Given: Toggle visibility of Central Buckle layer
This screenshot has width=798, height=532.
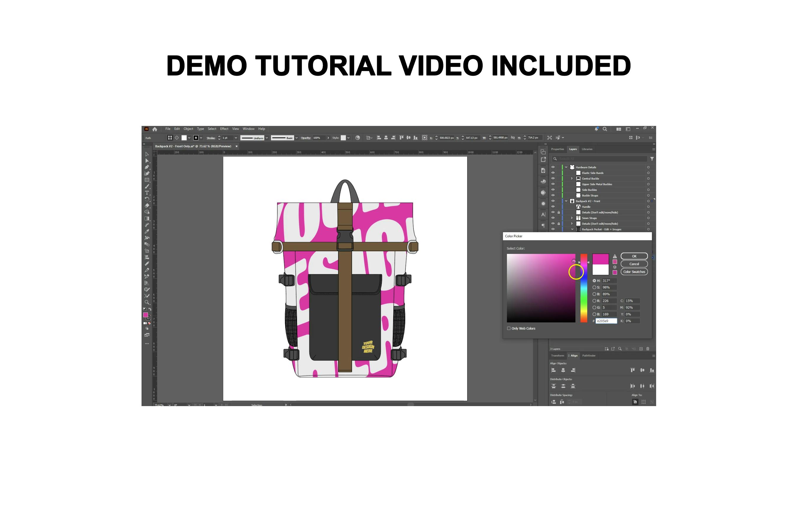Looking at the screenshot, I should 553,179.
